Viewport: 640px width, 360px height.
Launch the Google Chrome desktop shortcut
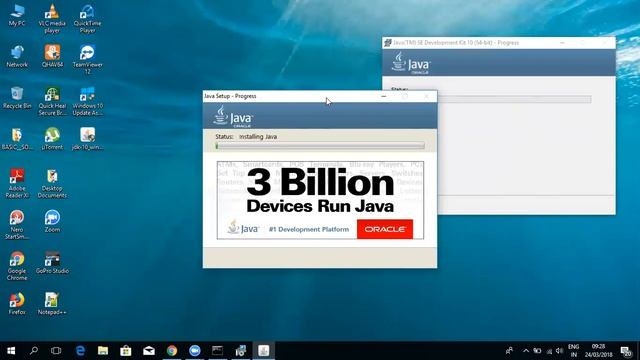(17, 266)
